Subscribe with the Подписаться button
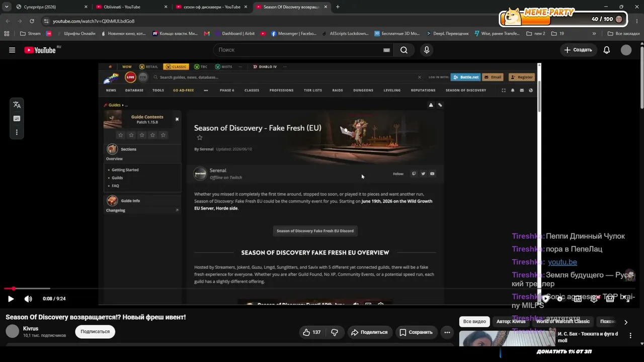The width and height of the screenshot is (644, 362). (x=95, y=332)
